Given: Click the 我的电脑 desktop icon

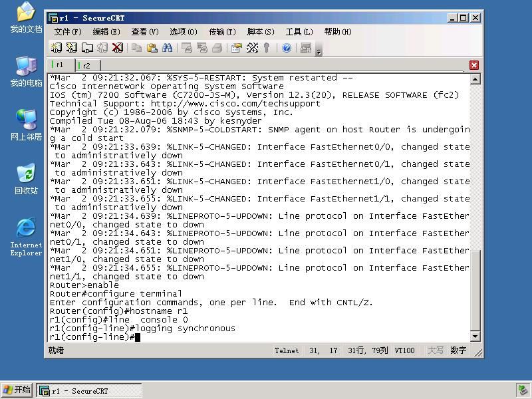Looking at the screenshot, I should (26, 72).
